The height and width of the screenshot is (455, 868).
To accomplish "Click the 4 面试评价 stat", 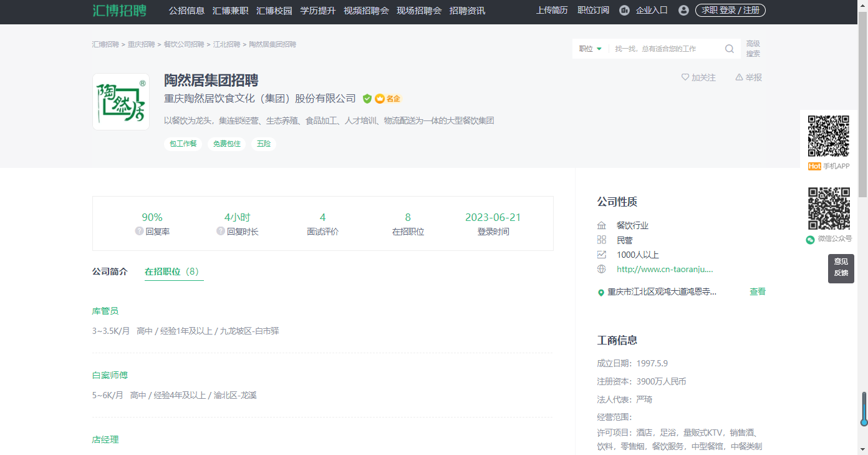I will pos(322,224).
